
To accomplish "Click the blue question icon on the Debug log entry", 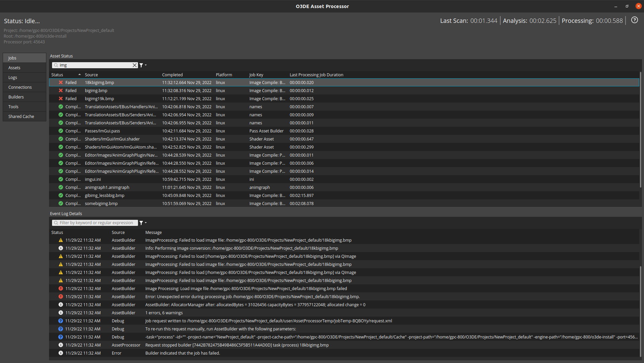I will pos(60,321).
